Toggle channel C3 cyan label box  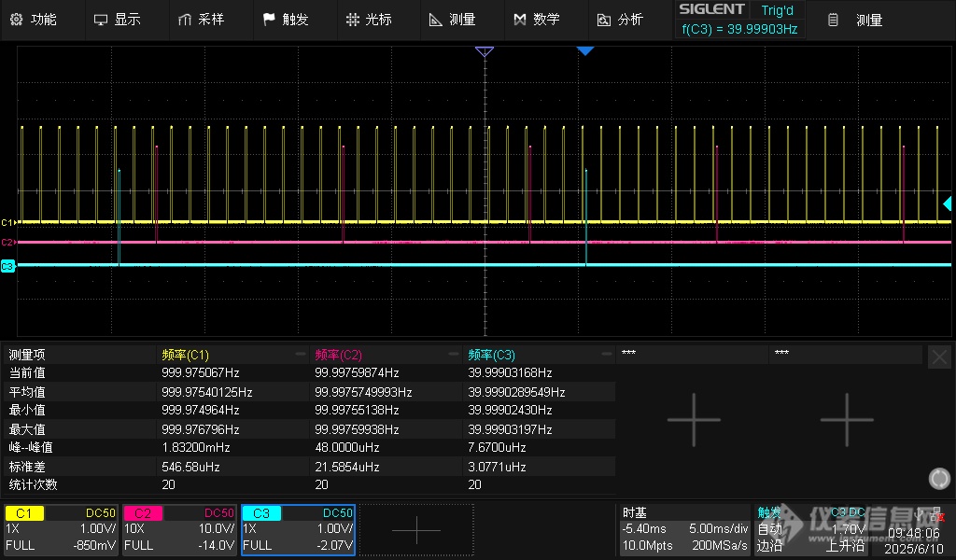261,512
